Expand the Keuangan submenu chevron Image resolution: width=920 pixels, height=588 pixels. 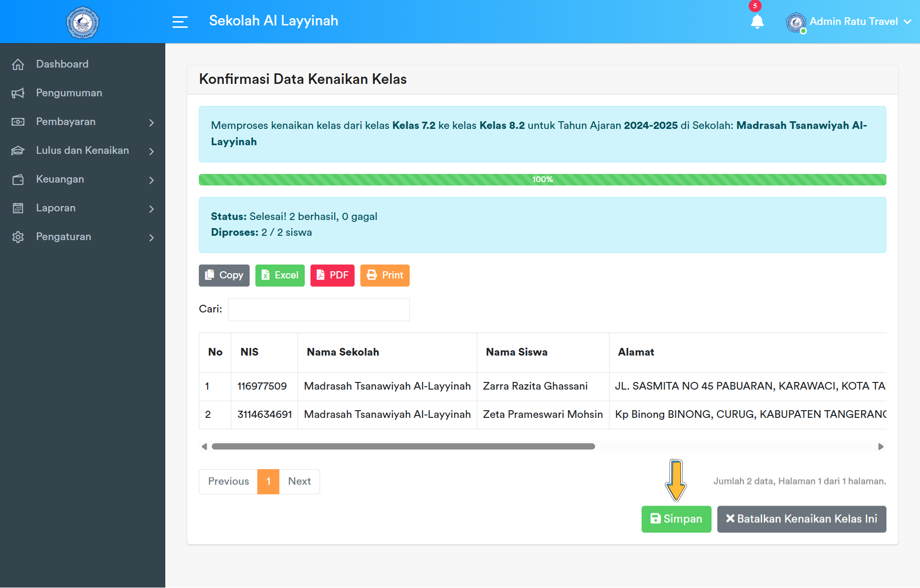tap(151, 180)
